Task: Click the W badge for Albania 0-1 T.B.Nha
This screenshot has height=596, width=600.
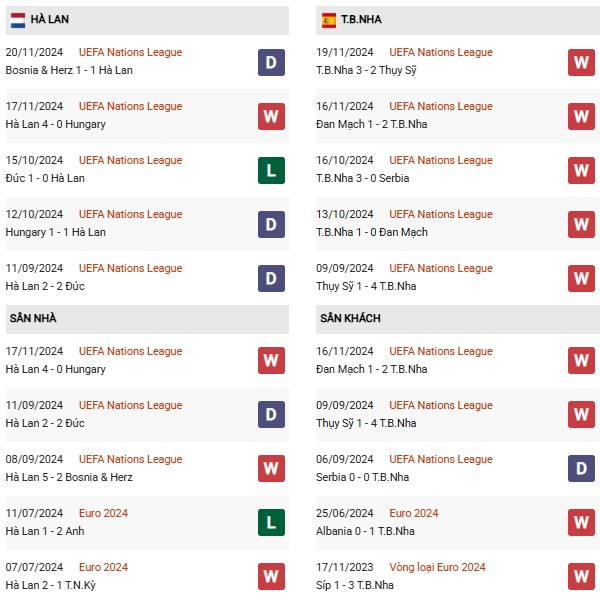Action: pyautogui.click(x=581, y=522)
